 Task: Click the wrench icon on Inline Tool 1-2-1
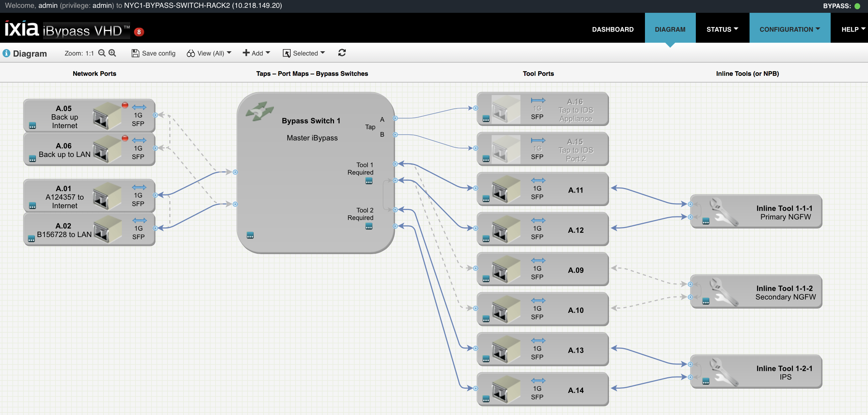pyautogui.click(x=724, y=372)
